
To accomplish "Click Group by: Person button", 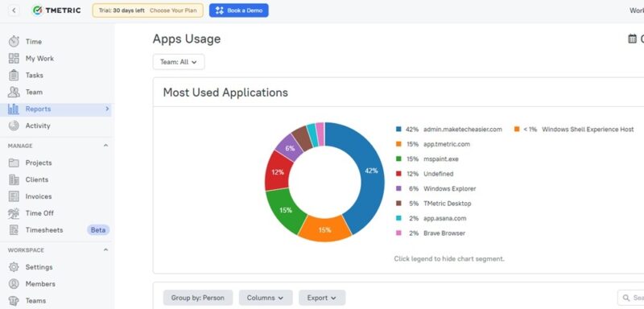I will [198, 298].
